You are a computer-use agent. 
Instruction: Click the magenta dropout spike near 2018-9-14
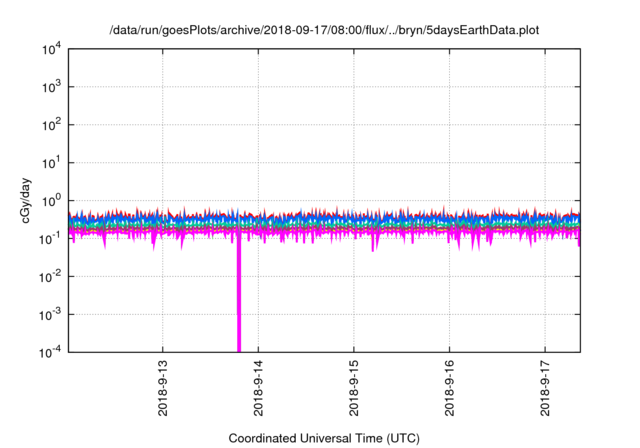pos(239,294)
